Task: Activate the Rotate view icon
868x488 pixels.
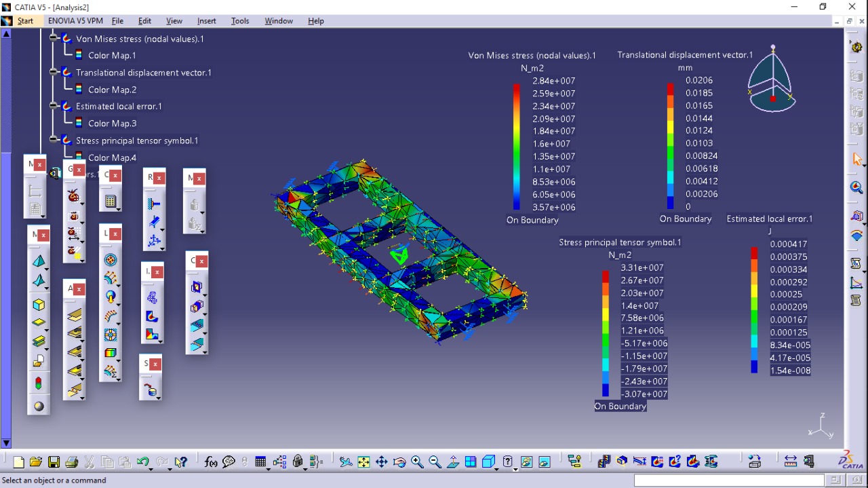Action: 399,462
